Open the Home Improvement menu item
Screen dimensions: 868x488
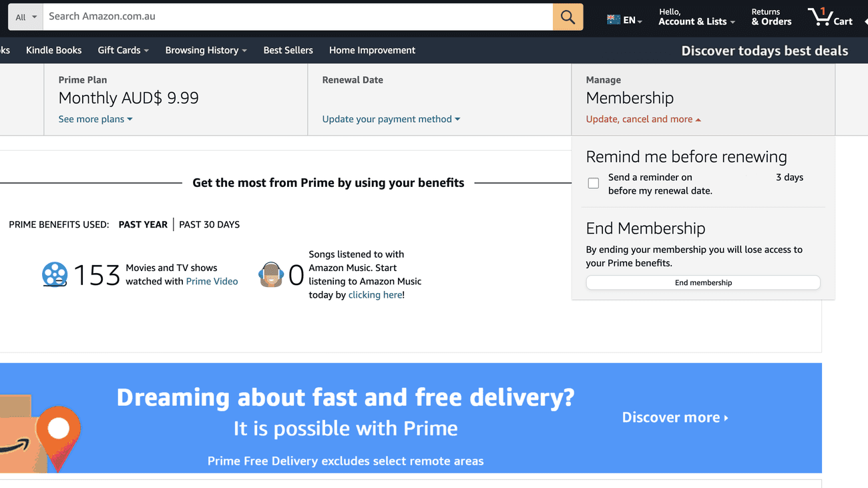pos(372,49)
